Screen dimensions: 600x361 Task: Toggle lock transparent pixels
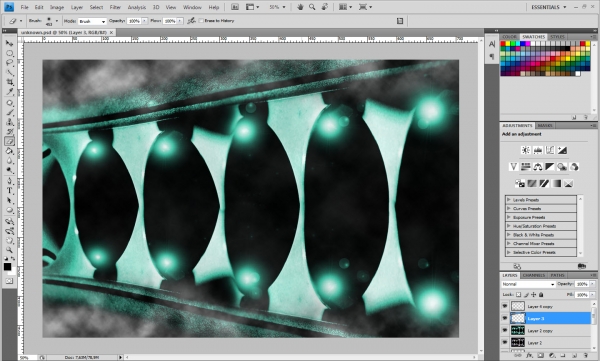pos(518,295)
